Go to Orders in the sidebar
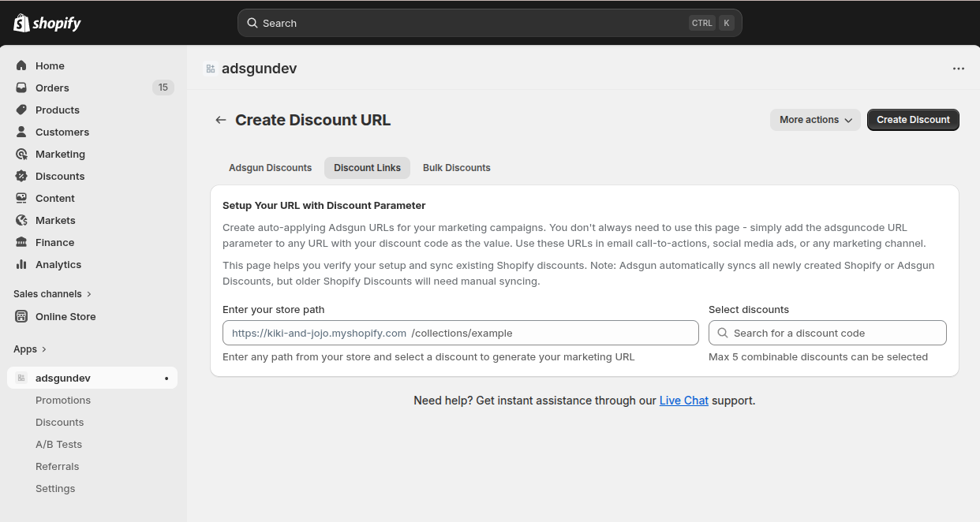The image size is (980, 522). click(x=52, y=88)
